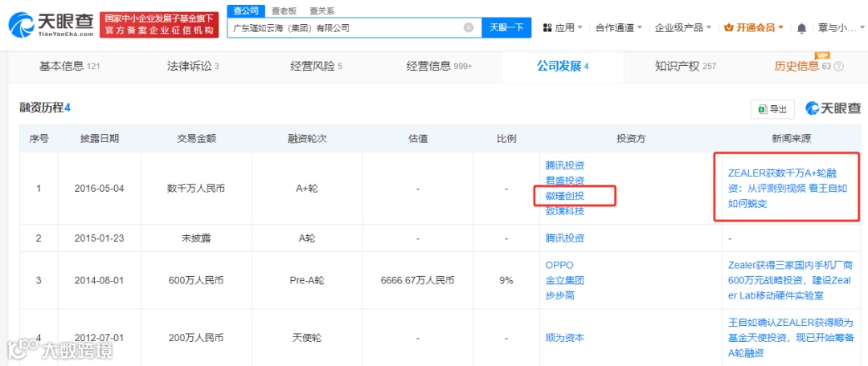Click date cell 2014-08-01
Screen dimensions: 868x366
(x=99, y=280)
